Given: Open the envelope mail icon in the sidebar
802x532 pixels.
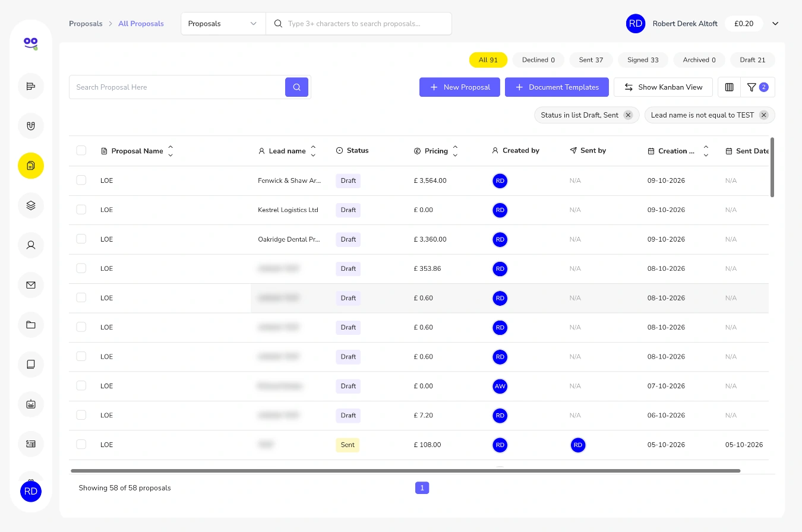Looking at the screenshot, I should pos(31,285).
